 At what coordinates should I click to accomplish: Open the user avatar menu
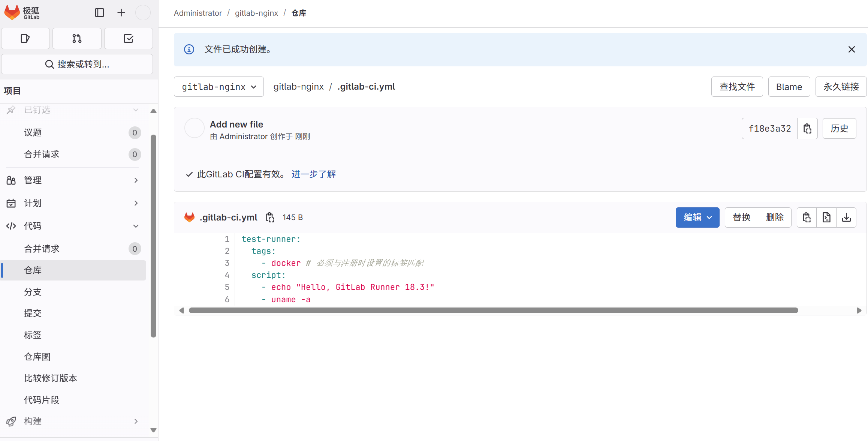click(x=143, y=13)
